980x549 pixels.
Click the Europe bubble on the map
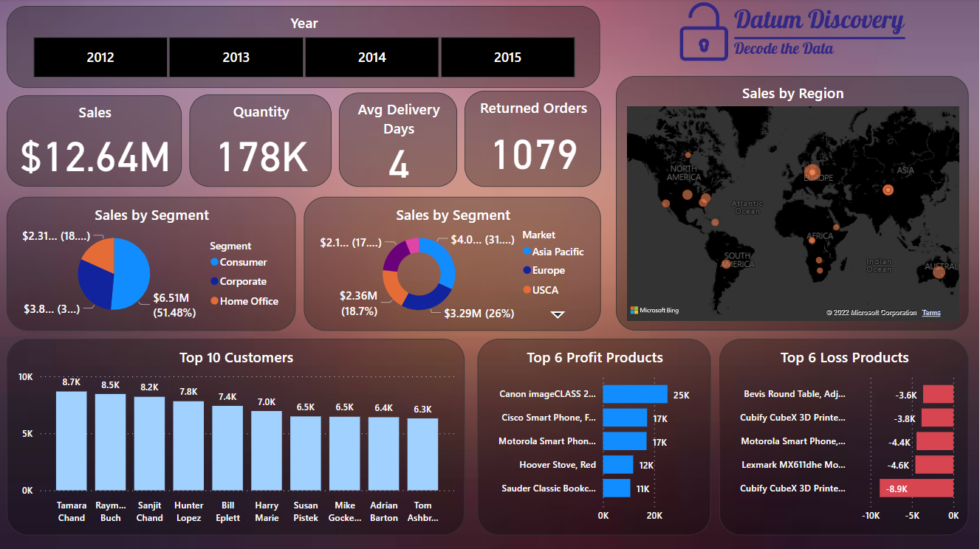[812, 173]
